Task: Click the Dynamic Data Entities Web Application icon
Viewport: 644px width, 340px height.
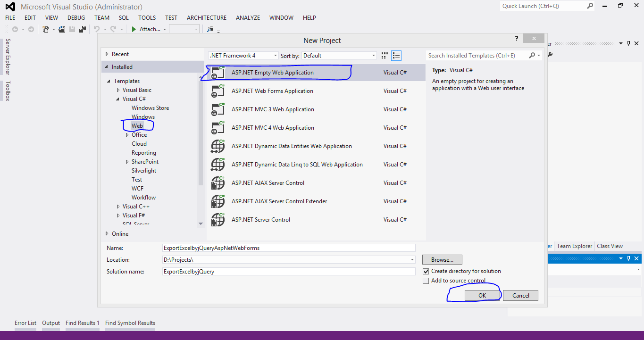Action: [x=217, y=146]
